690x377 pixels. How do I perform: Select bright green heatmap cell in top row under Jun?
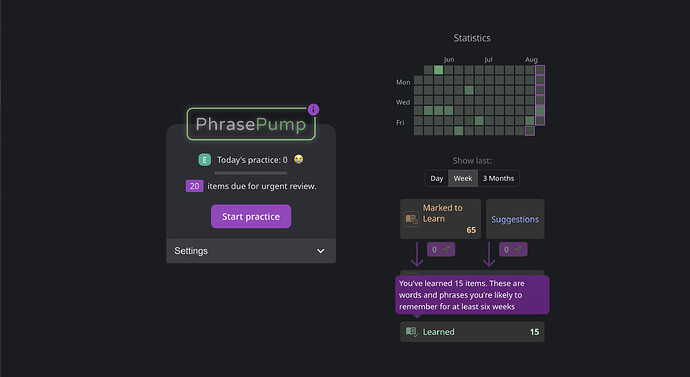[x=438, y=70]
